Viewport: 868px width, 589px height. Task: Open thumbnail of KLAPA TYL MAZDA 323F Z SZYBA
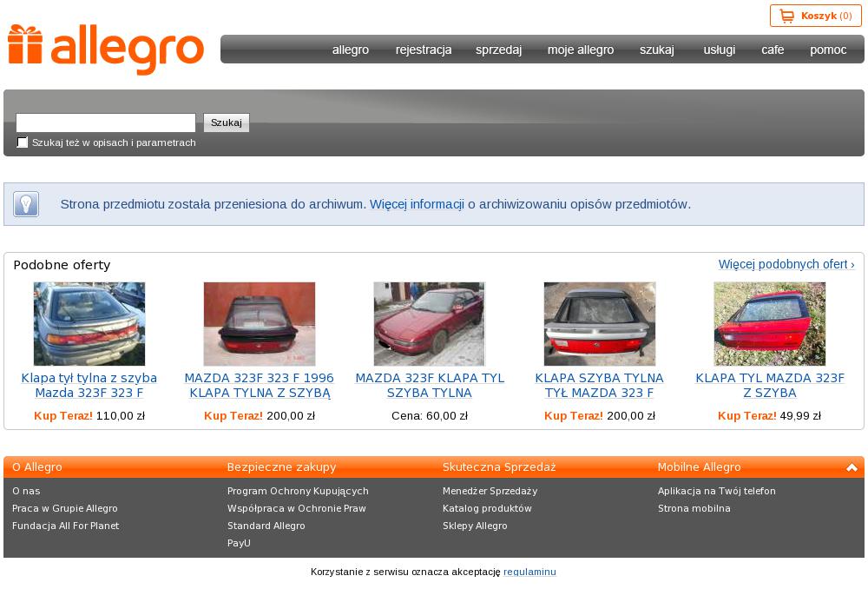(769, 323)
